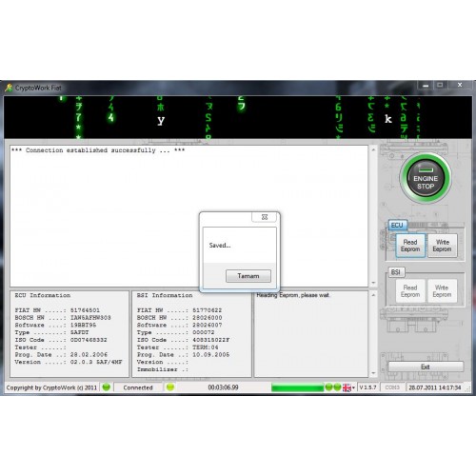Select the BSI group label tab
This screenshot has width=476, height=476.
click(396, 272)
